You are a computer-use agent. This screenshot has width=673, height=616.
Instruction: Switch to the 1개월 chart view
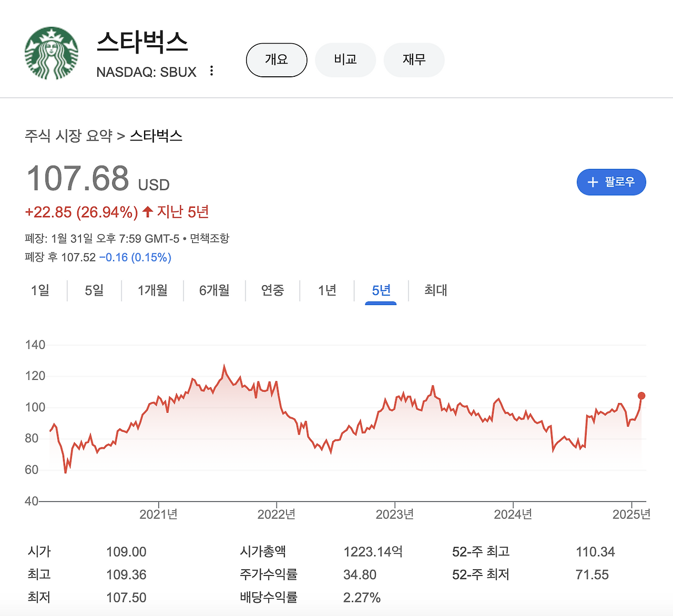(151, 290)
